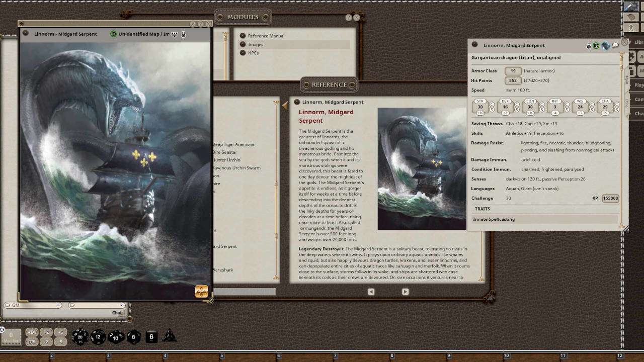Image resolution: width=644 pixels, height=362 pixels.
Task: Click the link icon beside Linnorm reference title
Action: point(297,102)
